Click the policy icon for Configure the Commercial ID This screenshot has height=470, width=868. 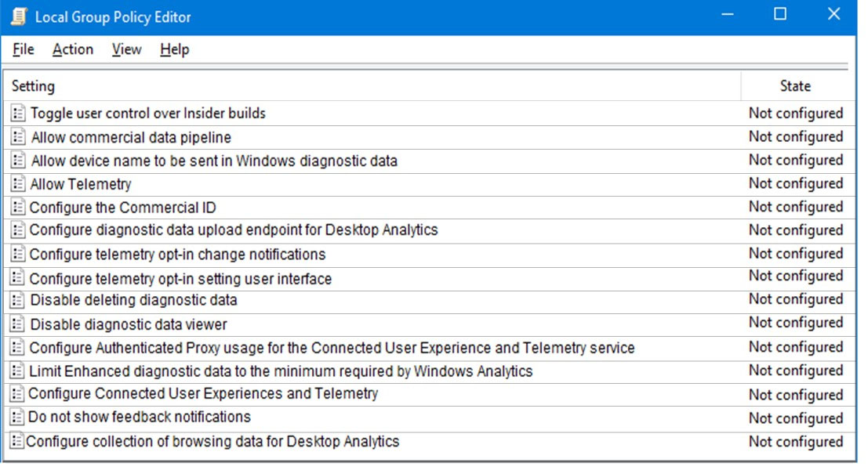pos(18,208)
